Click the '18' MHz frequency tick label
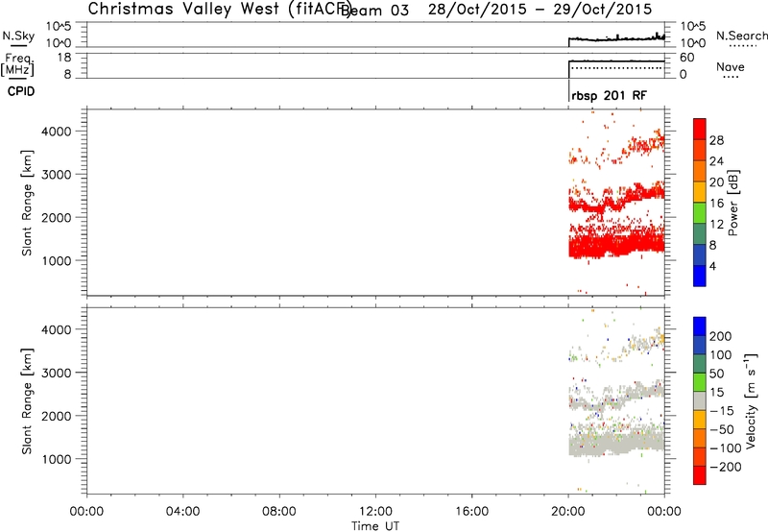Screen dimensions: 768x532 (x=63, y=58)
